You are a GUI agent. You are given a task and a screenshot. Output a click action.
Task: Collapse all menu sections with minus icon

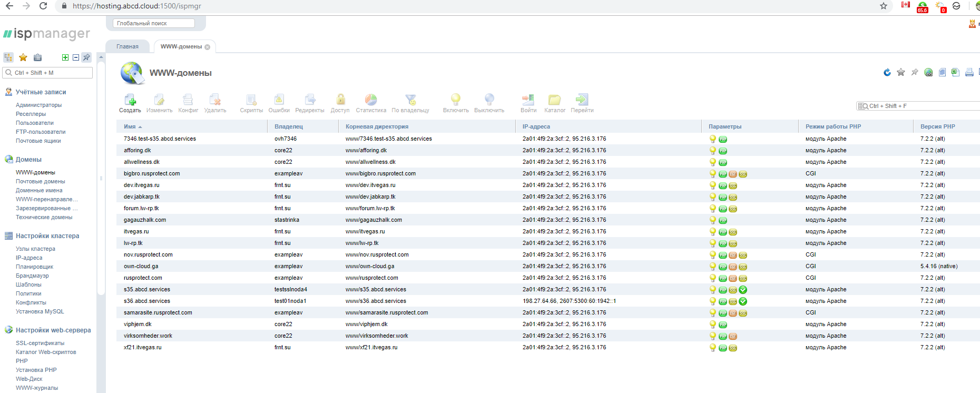coord(76,57)
